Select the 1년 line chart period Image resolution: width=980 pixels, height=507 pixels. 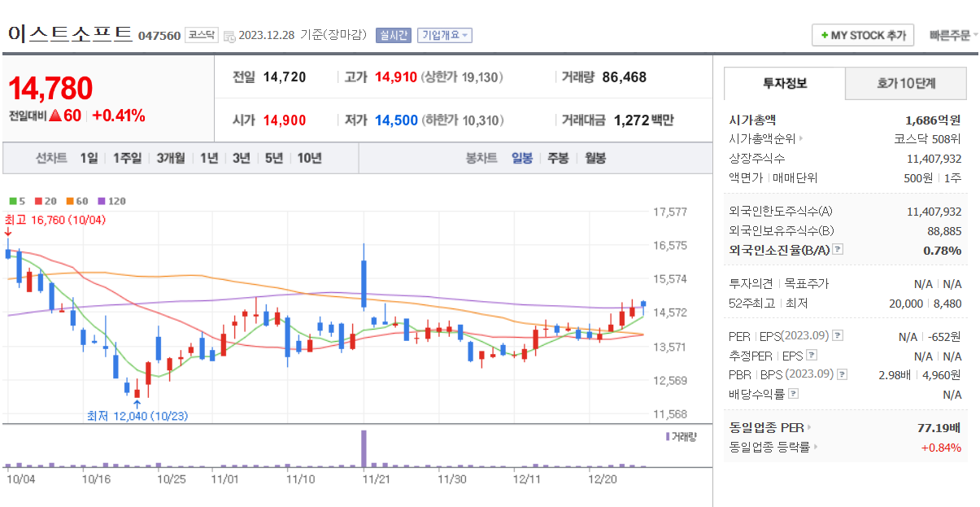click(208, 159)
